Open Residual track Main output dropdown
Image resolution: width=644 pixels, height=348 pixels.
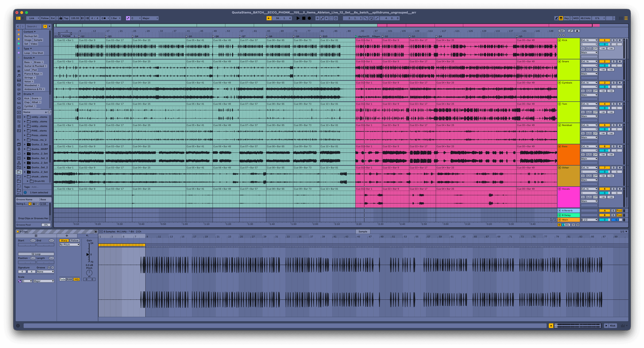[589, 138]
